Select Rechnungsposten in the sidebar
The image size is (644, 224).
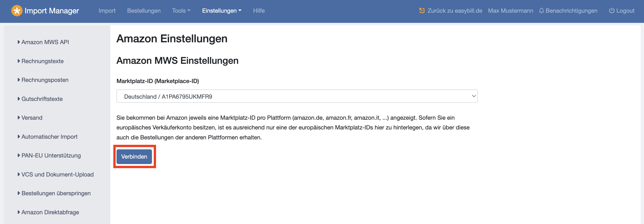[x=45, y=80]
